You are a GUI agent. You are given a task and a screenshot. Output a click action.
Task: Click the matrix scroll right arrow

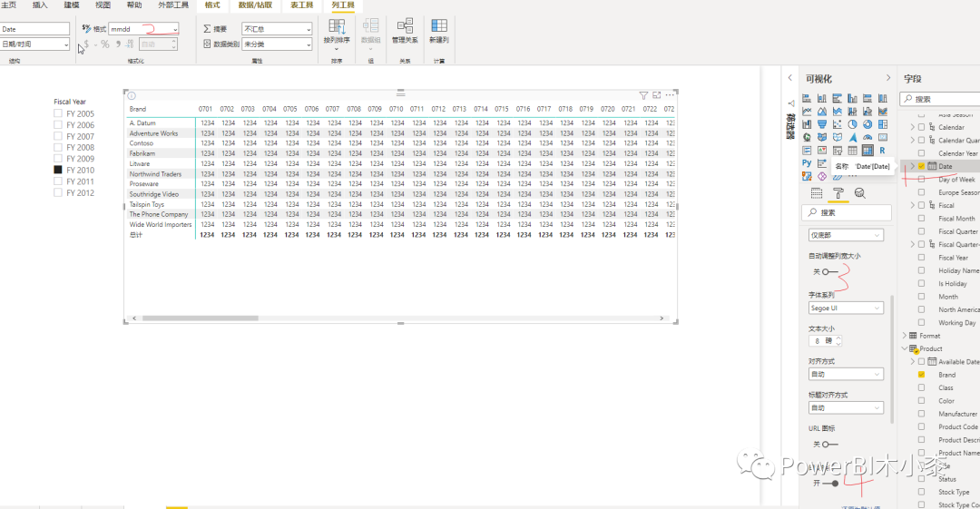661,318
